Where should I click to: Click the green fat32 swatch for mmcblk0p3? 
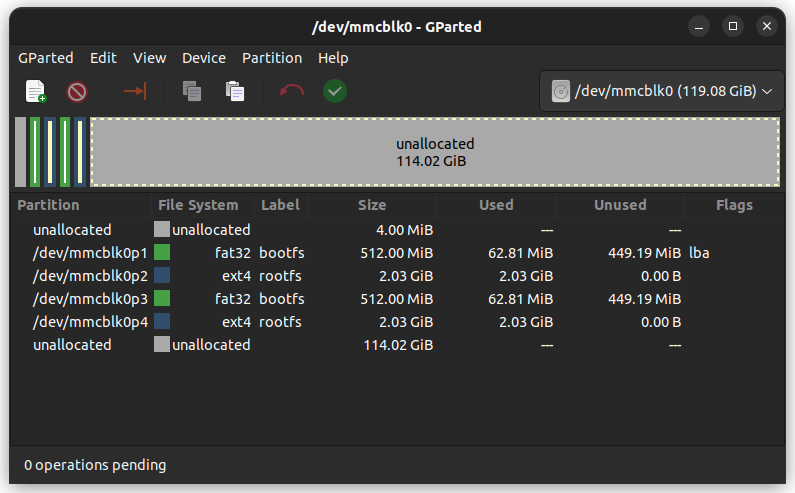pyautogui.click(x=162, y=298)
